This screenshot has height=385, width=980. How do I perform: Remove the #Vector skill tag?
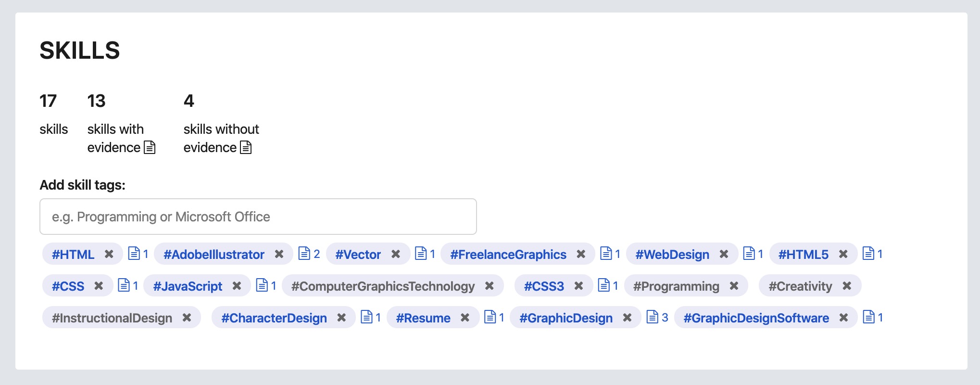point(396,254)
